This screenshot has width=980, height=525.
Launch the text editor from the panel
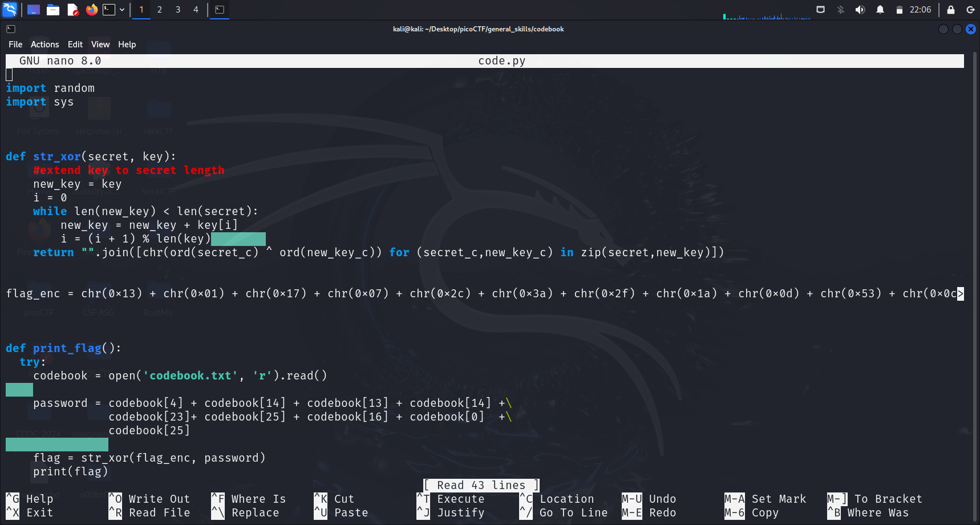[72, 10]
